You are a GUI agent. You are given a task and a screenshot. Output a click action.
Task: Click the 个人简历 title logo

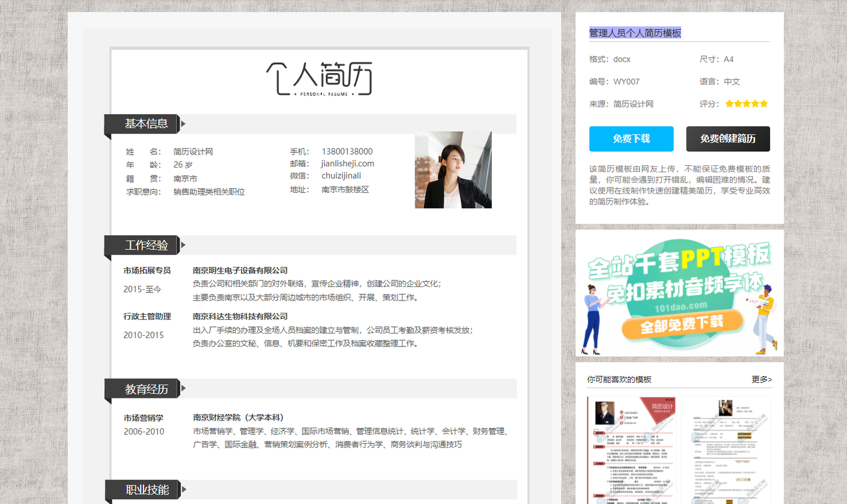click(319, 79)
